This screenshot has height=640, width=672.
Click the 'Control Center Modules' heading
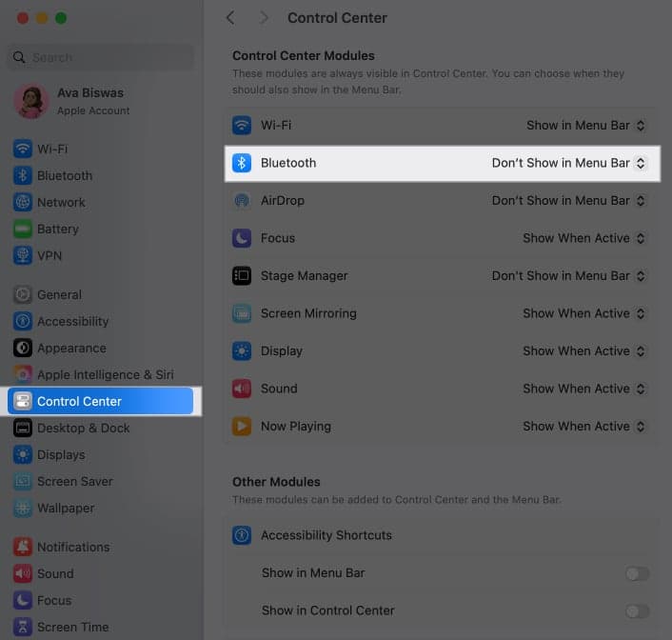click(x=304, y=56)
